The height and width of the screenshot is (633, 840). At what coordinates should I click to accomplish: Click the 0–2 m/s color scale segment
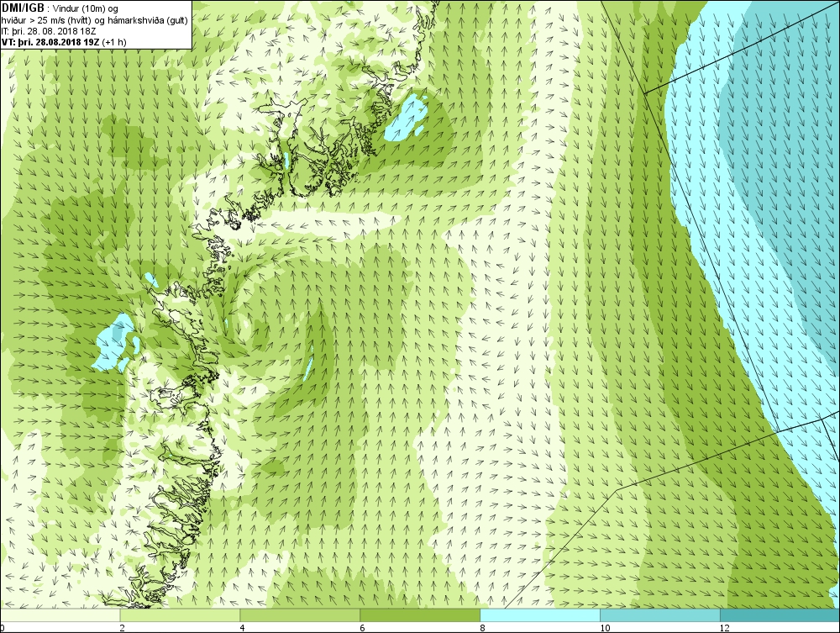tap(60, 615)
